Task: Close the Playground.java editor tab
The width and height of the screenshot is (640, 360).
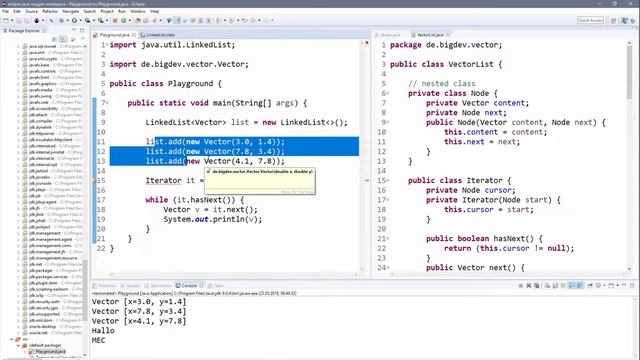Action: click(x=133, y=35)
